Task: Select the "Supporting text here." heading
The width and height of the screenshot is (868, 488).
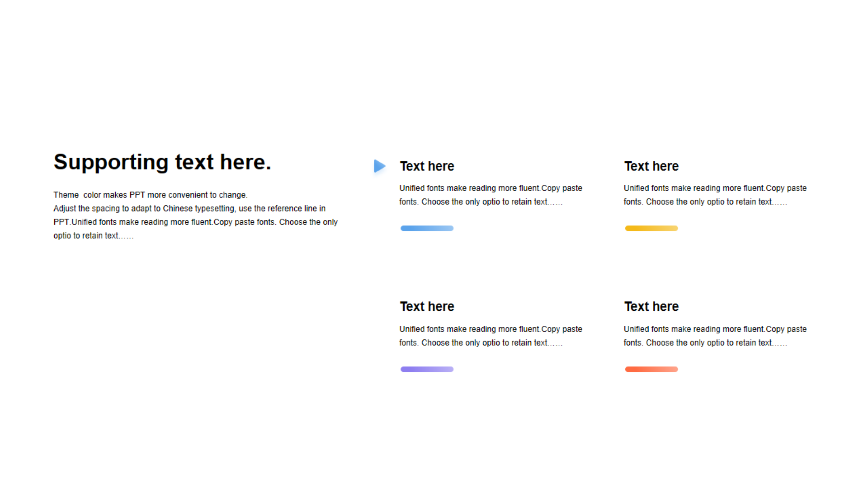Action: 162,162
